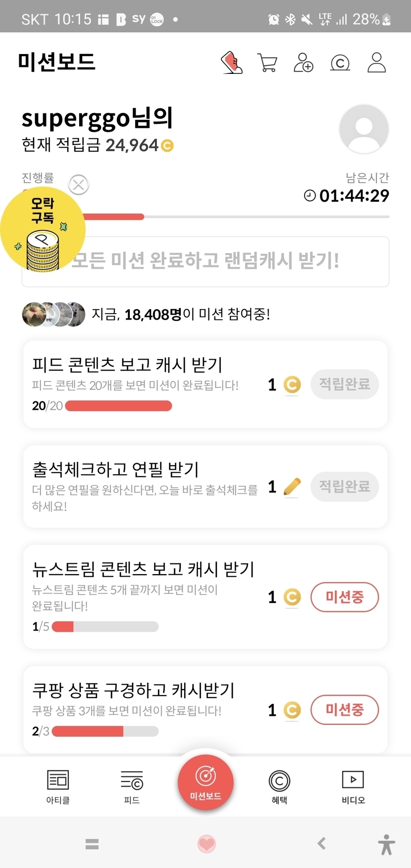Tap 적립완료 button for 피드 콘텐츠 mission

pos(345,384)
